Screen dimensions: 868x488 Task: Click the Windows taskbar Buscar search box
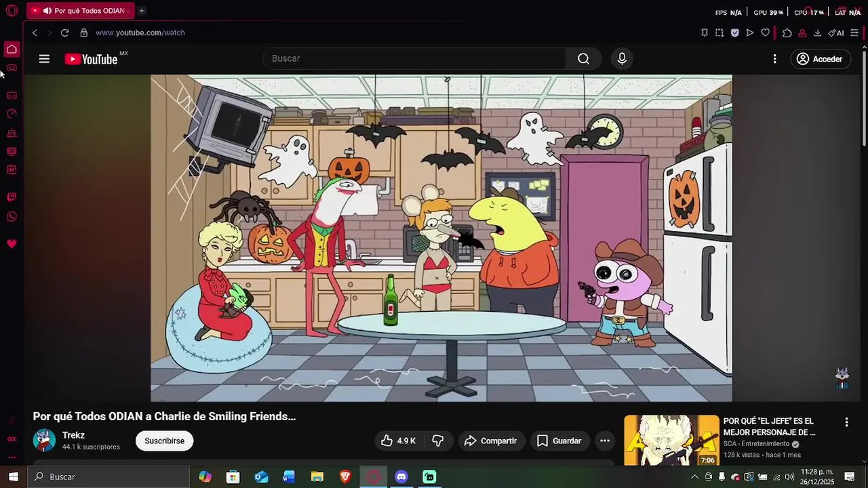[108, 477]
